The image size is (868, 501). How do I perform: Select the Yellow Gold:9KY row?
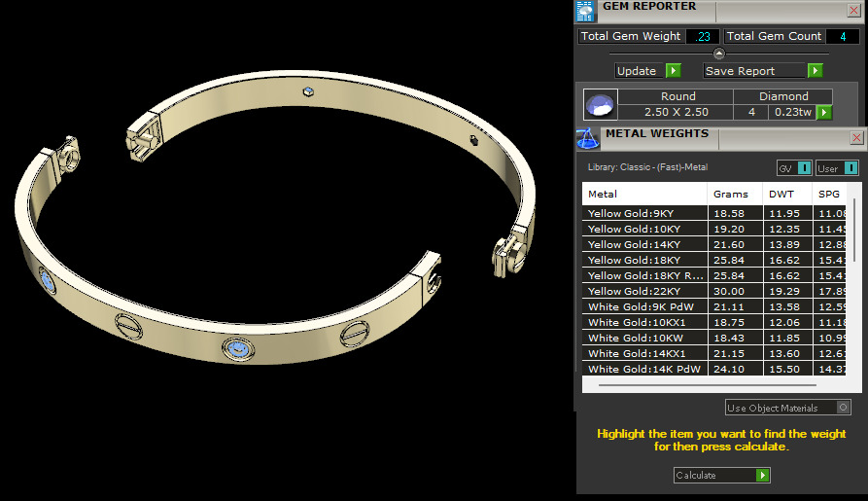[x=714, y=213]
